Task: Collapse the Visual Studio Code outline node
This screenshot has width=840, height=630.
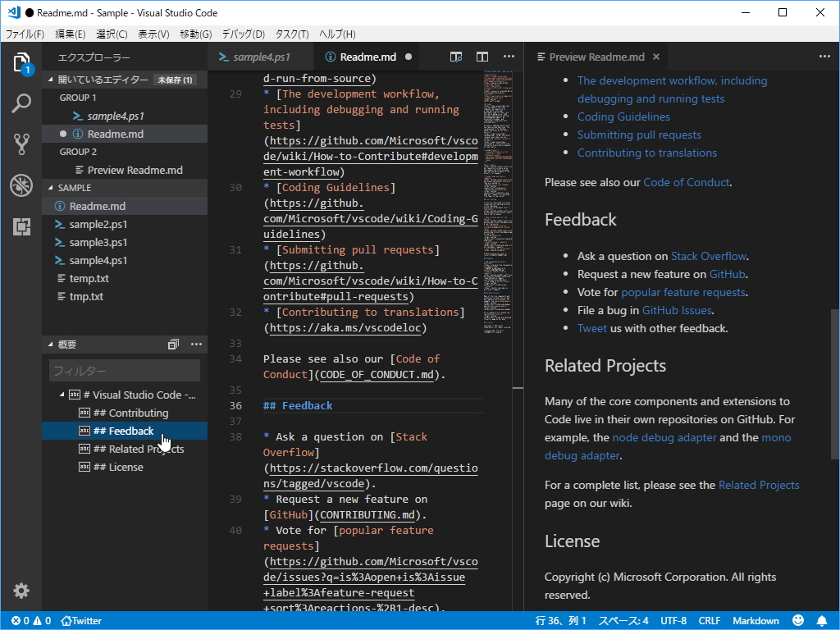Action: [62, 395]
